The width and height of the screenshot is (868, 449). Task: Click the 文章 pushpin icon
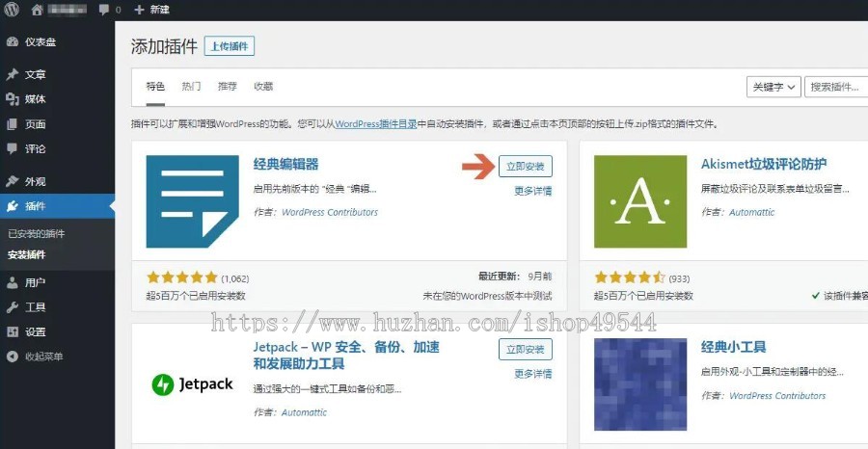click(x=13, y=74)
